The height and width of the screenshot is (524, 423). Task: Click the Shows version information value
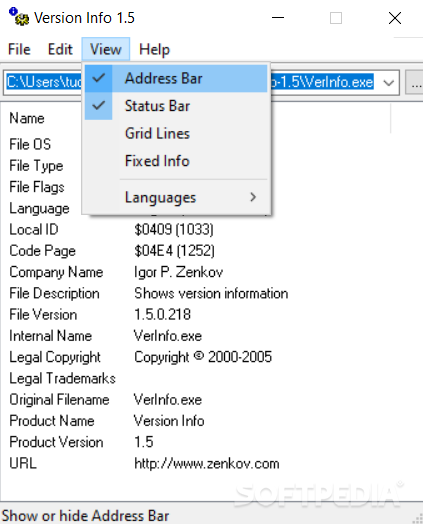pos(211,293)
